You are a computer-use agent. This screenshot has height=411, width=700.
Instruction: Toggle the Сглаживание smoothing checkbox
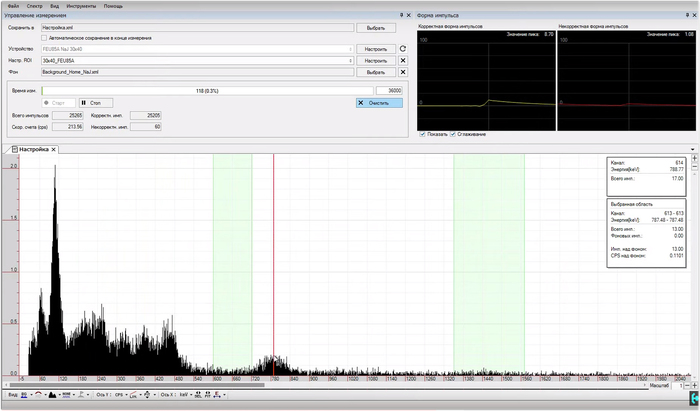[x=455, y=134]
